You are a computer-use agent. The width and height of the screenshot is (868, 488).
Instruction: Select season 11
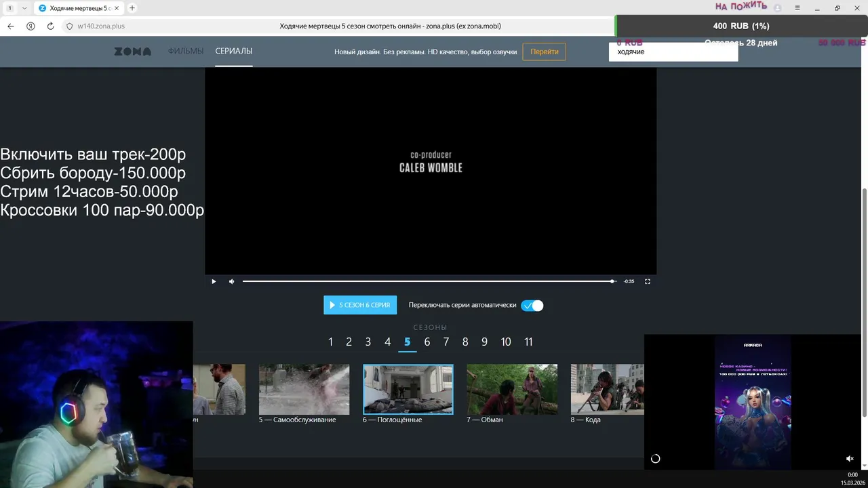pyautogui.click(x=528, y=342)
